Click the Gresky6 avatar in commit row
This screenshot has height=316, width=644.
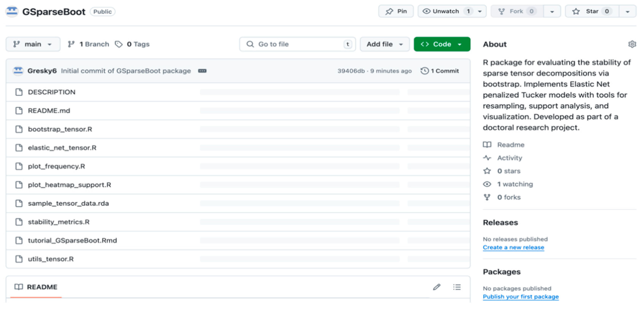click(x=18, y=71)
